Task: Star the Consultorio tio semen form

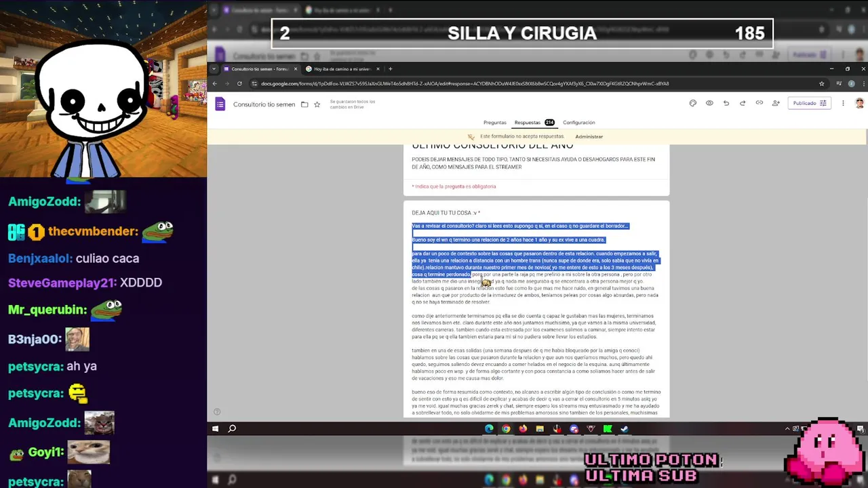Action: point(317,104)
